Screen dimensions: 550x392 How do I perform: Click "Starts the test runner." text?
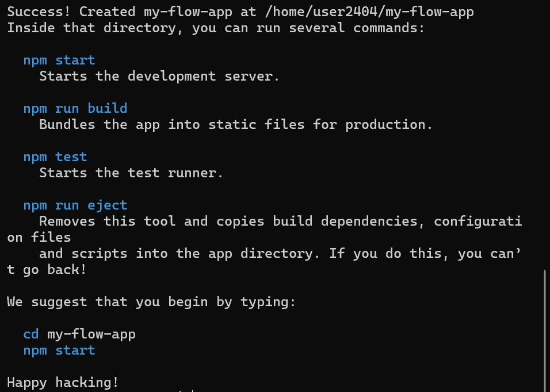[130, 173]
